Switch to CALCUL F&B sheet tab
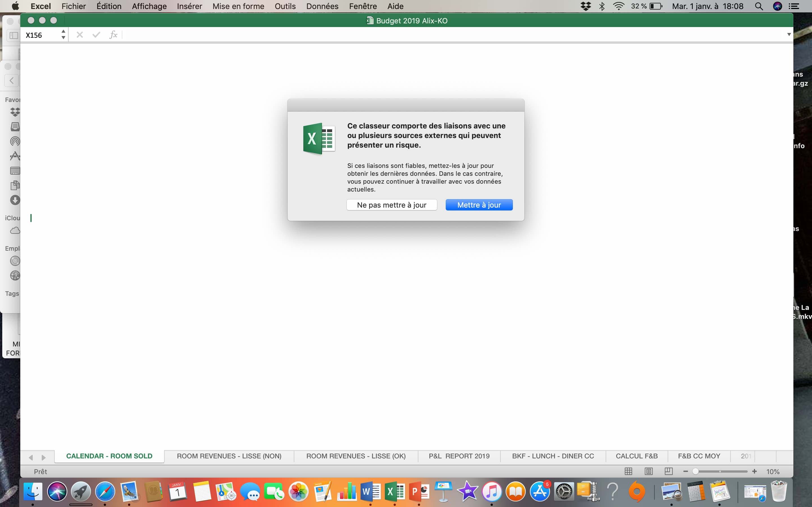 tap(637, 456)
